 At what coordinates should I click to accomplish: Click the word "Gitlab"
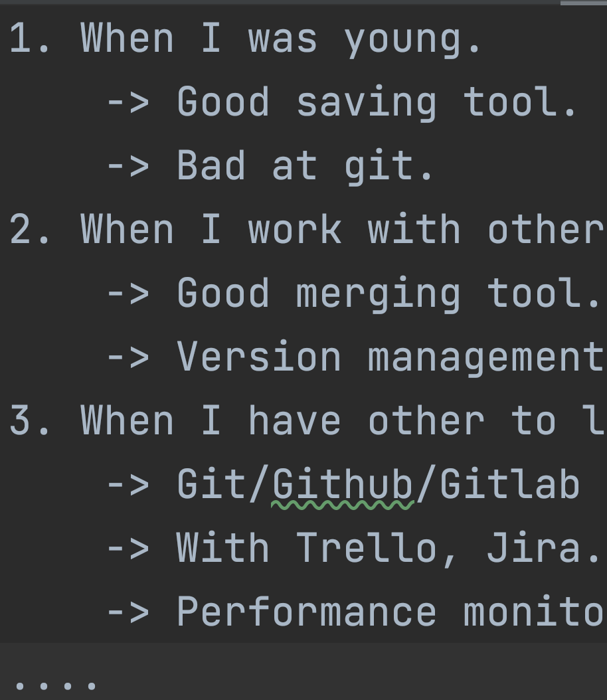509,485
